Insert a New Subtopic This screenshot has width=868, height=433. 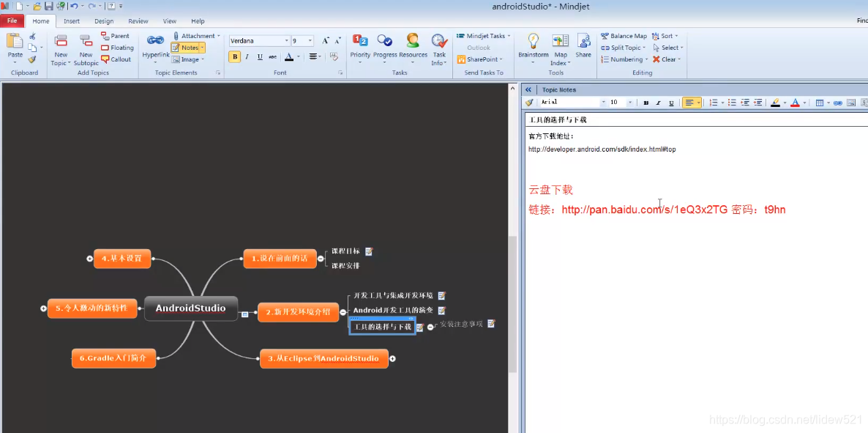[x=86, y=49]
